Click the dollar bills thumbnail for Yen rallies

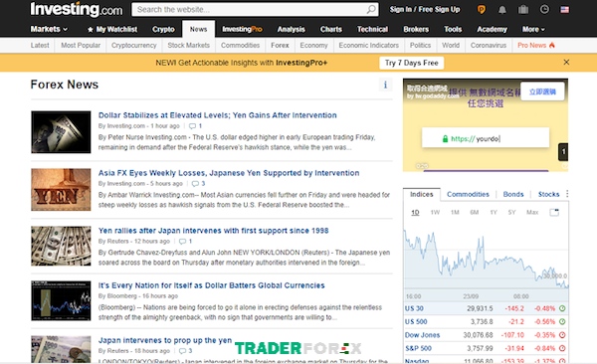tap(61, 246)
